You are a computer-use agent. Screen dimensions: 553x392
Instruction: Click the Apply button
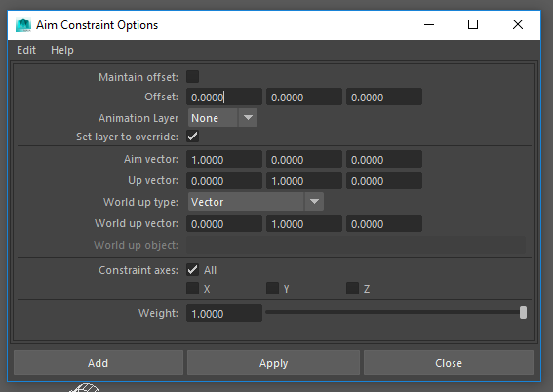tap(274, 363)
